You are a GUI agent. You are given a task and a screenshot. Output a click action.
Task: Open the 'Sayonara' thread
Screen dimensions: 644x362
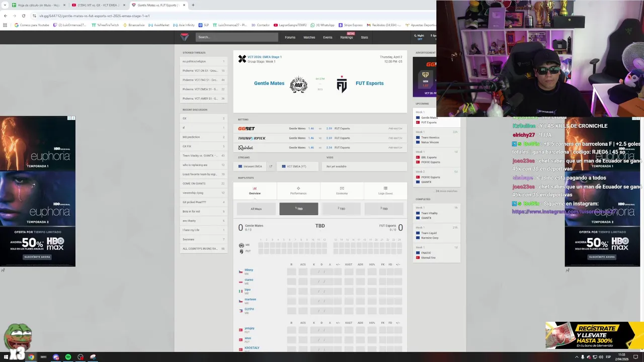point(204,239)
